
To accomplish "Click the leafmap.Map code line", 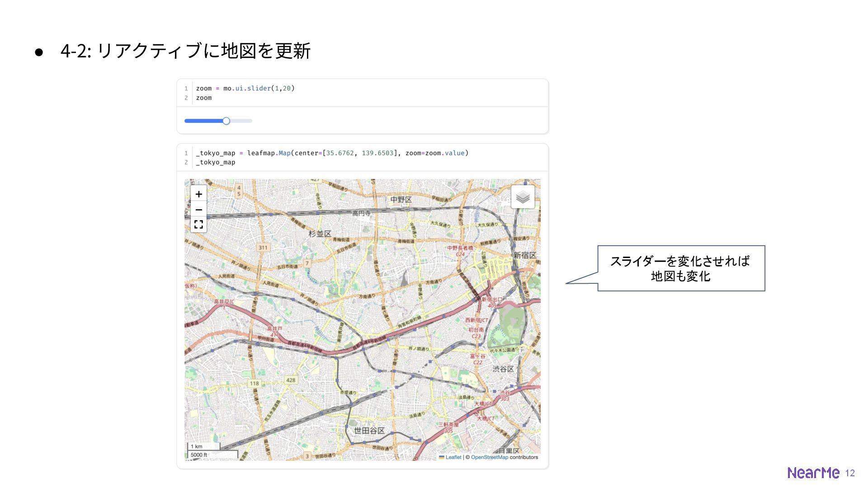I will [x=332, y=153].
